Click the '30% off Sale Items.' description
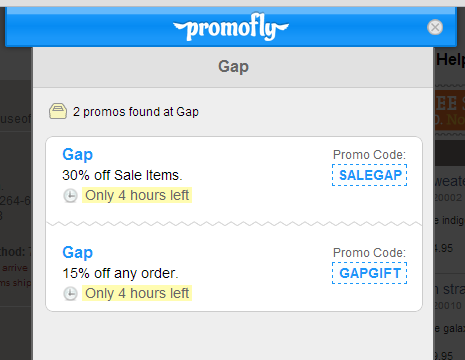This screenshot has height=360, width=465. [122, 175]
